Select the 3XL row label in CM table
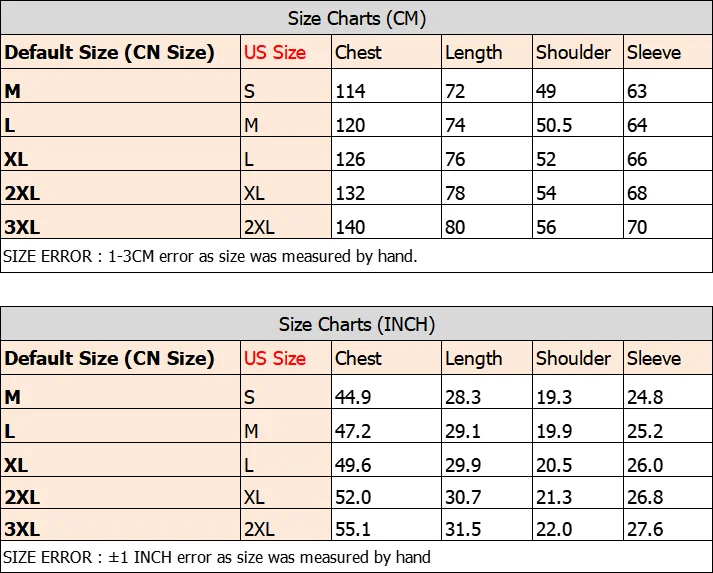713x573 pixels. 22,227
